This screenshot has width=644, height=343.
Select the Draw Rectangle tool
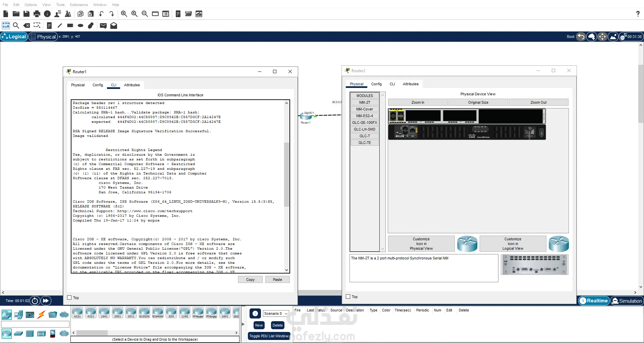70,26
